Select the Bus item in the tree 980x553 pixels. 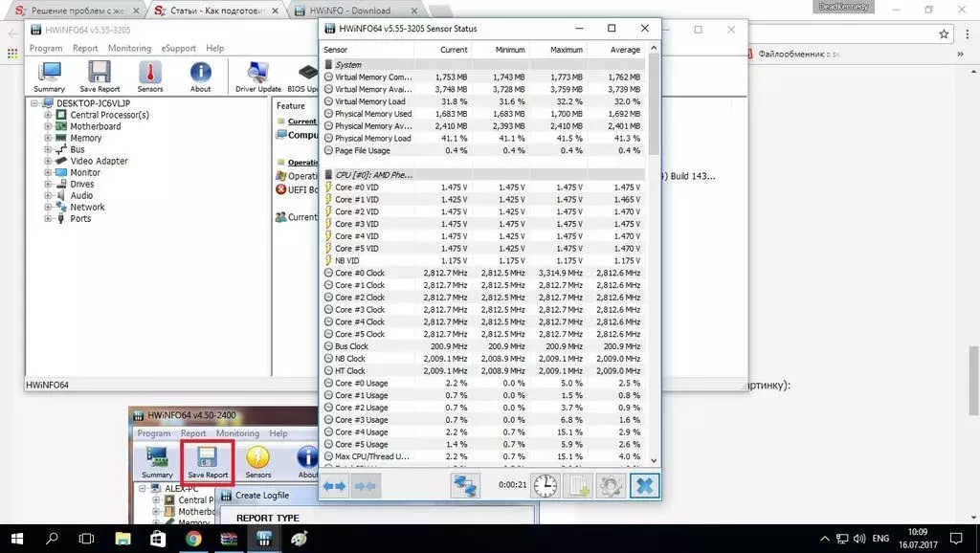tap(78, 149)
